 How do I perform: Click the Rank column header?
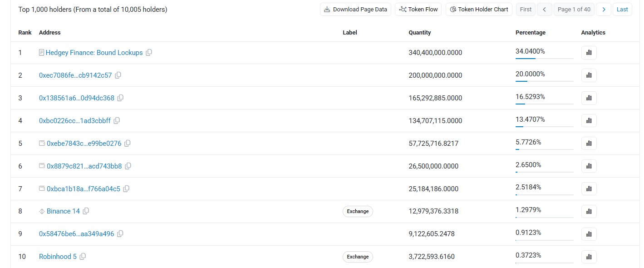click(x=25, y=33)
